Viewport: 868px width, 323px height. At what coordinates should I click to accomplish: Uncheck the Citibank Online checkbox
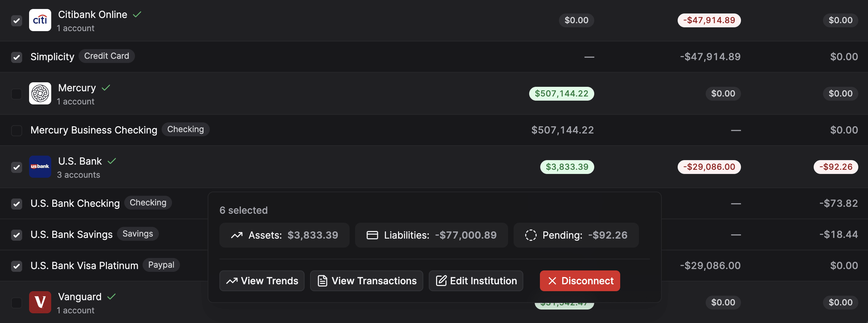point(17,20)
